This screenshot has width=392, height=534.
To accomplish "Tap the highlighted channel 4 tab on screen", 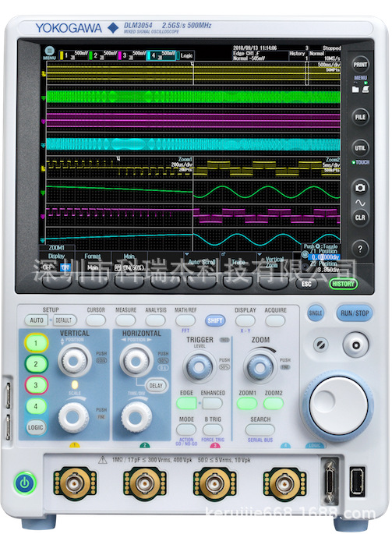I will point(162,55).
